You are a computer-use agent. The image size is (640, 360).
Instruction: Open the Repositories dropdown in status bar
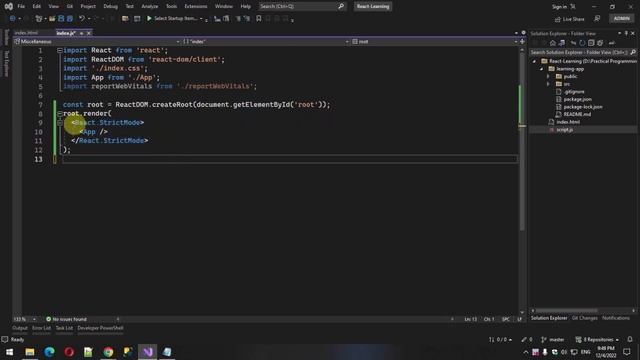(x=597, y=340)
